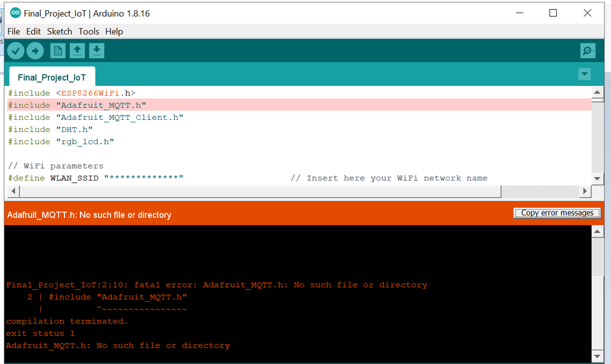Click the Upload arrow button

35,51
